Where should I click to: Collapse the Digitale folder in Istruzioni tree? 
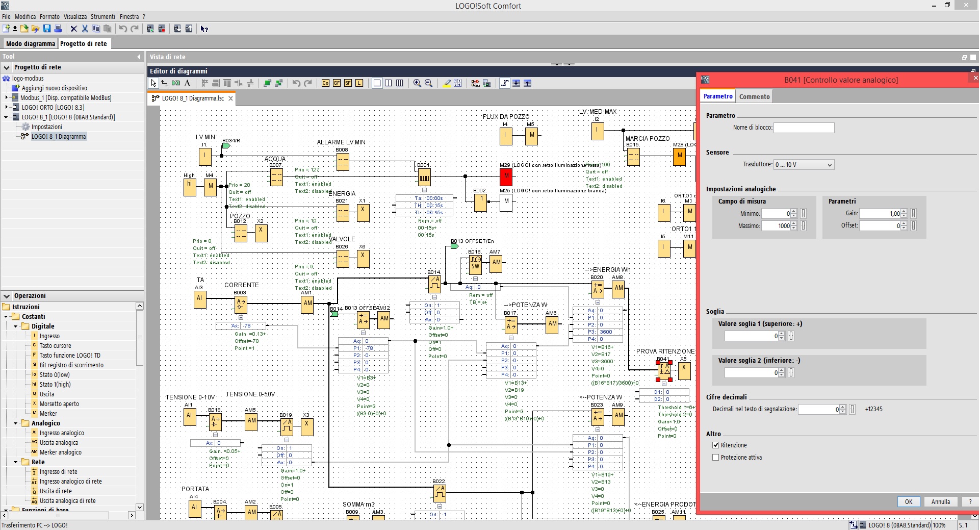(16, 326)
